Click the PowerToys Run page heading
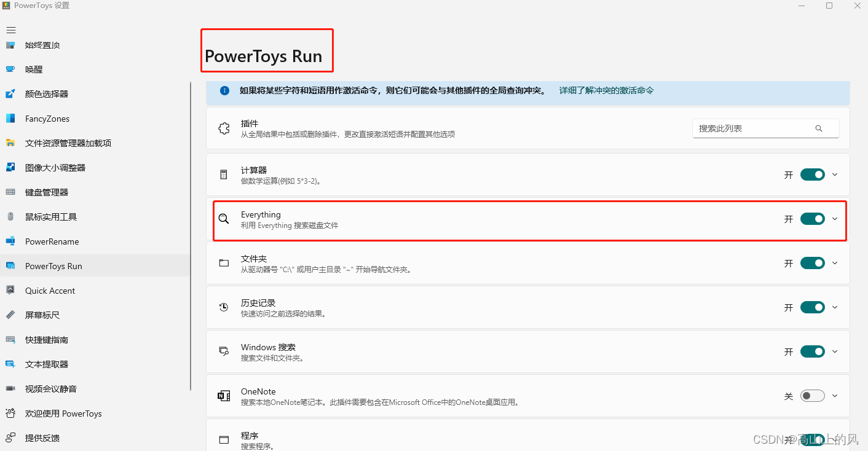 click(263, 57)
